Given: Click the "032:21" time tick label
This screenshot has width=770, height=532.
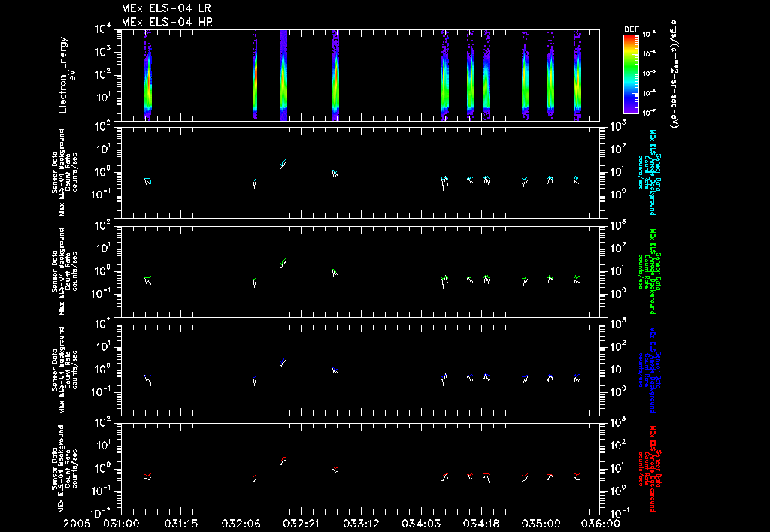Looking at the screenshot, I should point(301,524).
